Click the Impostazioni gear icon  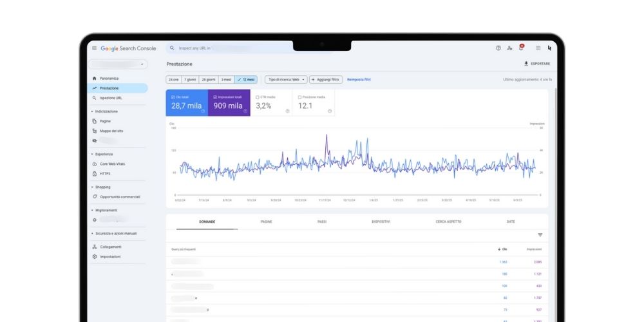(95, 257)
